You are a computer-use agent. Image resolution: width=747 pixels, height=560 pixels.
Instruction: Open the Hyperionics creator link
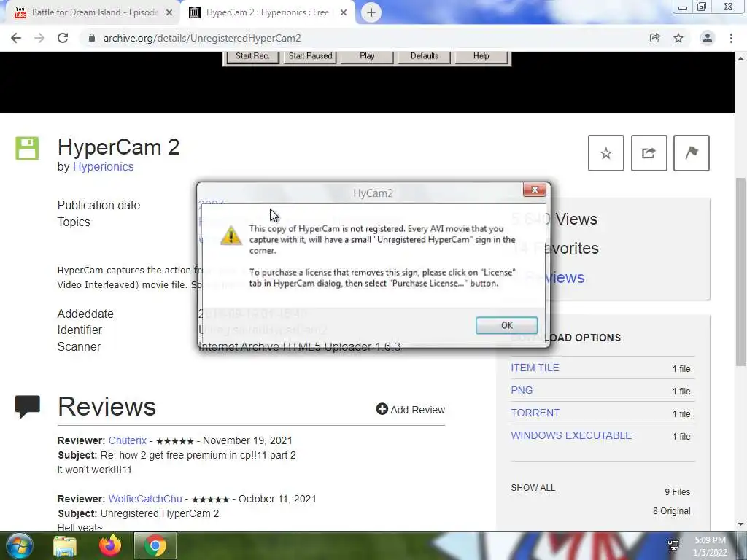tap(103, 167)
